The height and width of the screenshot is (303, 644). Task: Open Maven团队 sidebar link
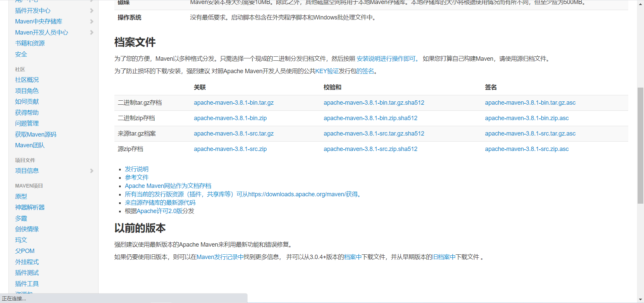coord(30,145)
